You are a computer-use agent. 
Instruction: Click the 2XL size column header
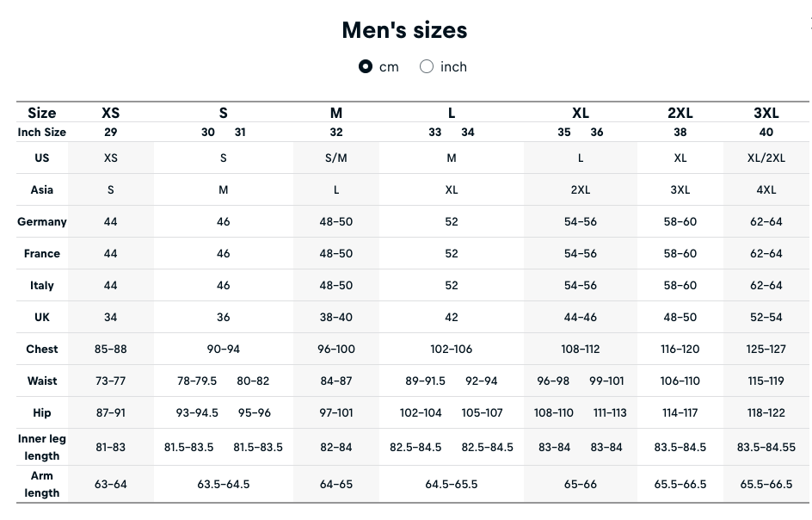pos(680,113)
